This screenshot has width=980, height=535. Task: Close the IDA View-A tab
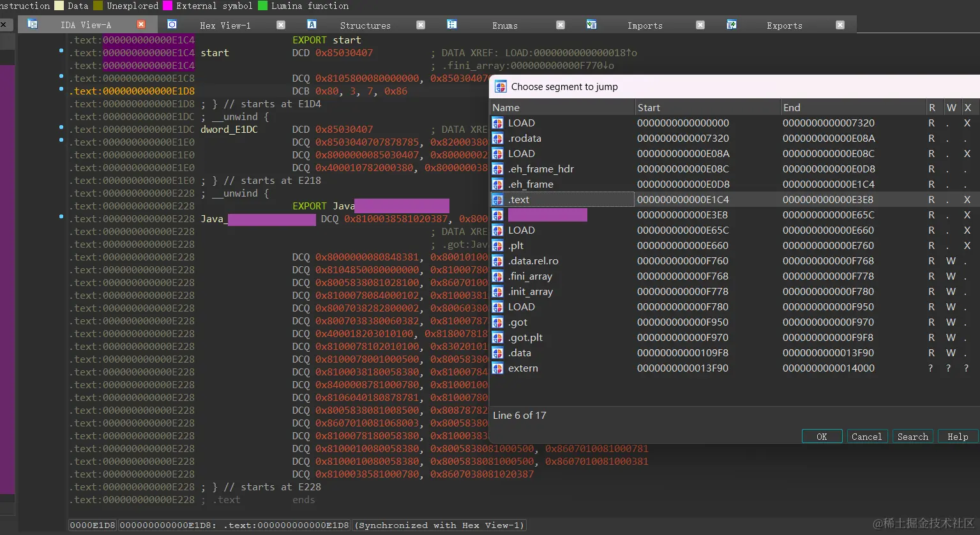tap(141, 24)
